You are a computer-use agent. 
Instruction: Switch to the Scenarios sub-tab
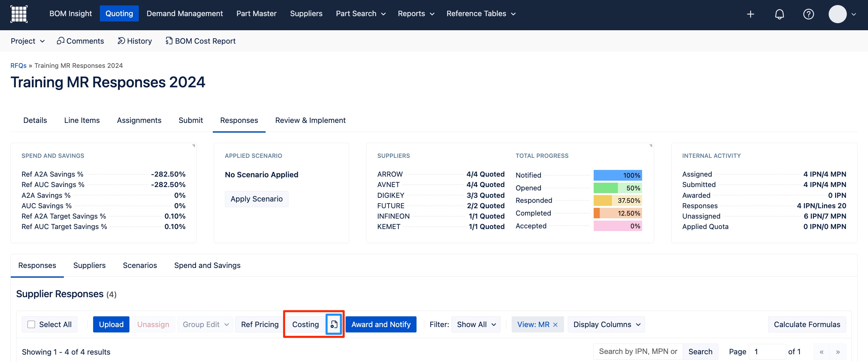point(140,265)
